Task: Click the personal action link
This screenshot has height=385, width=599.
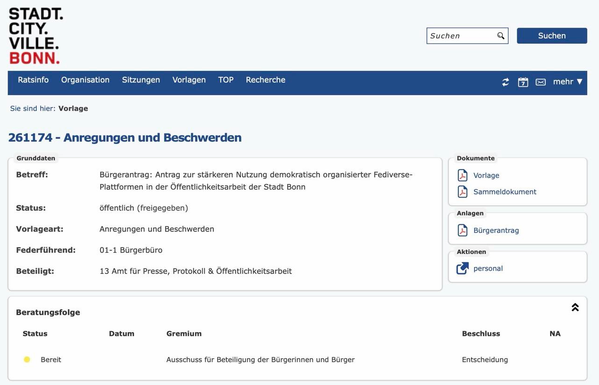Action: [x=488, y=268]
